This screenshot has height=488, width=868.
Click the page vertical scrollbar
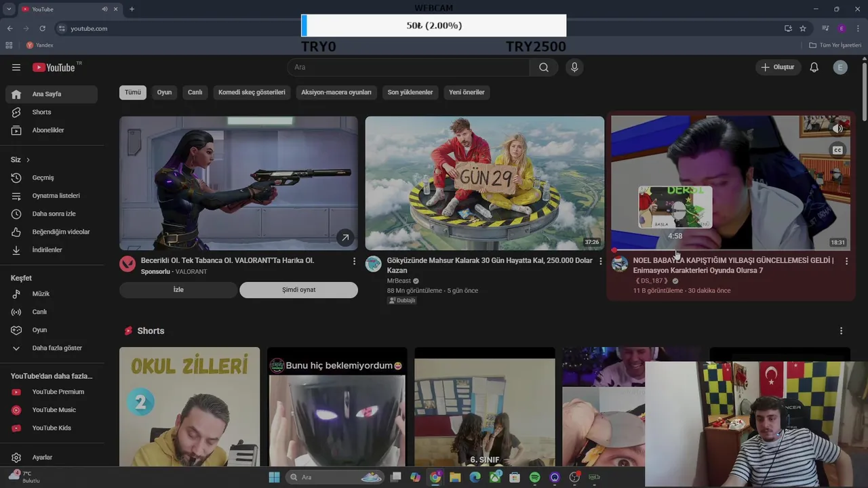[x=864, y=91]
